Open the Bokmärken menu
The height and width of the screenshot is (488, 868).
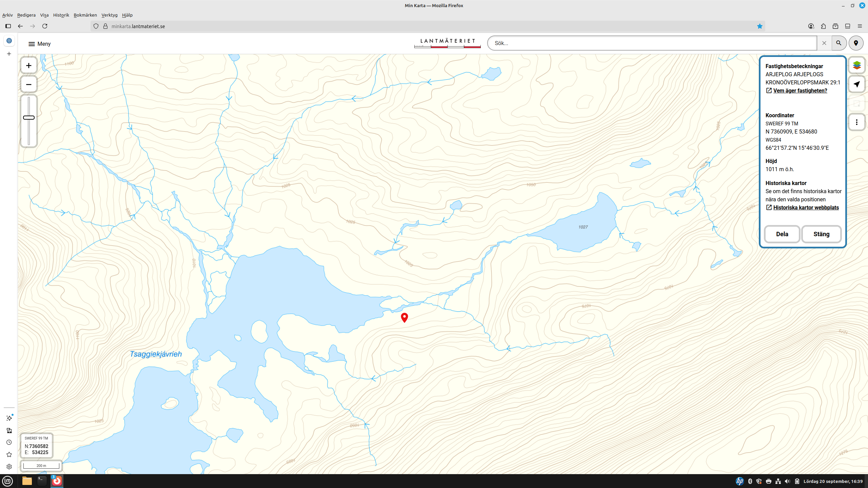point(85,15)
